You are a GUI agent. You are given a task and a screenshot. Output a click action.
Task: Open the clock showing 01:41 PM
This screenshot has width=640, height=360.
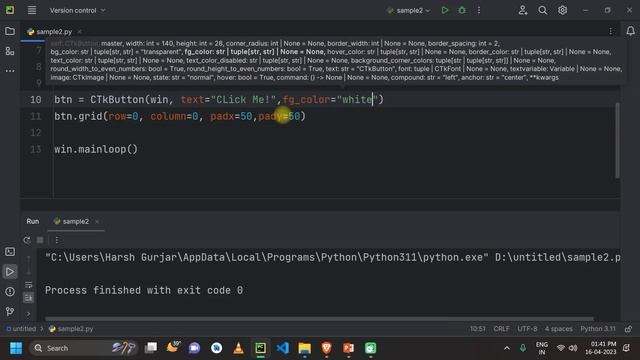601,348
